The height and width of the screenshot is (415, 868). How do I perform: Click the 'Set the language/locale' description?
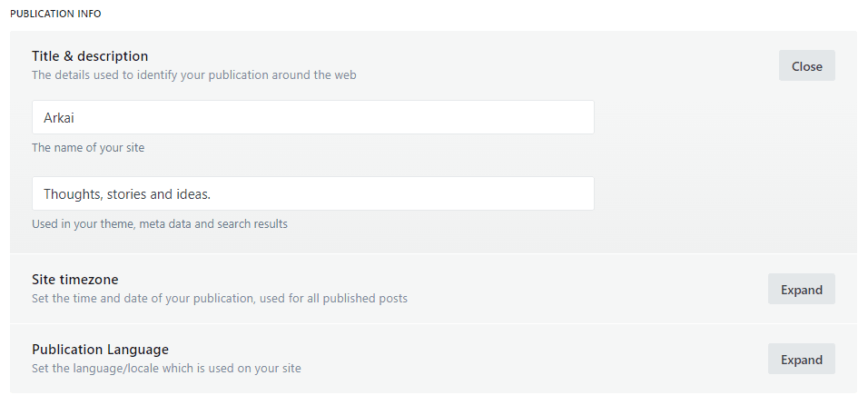click(x=166, y=368)
